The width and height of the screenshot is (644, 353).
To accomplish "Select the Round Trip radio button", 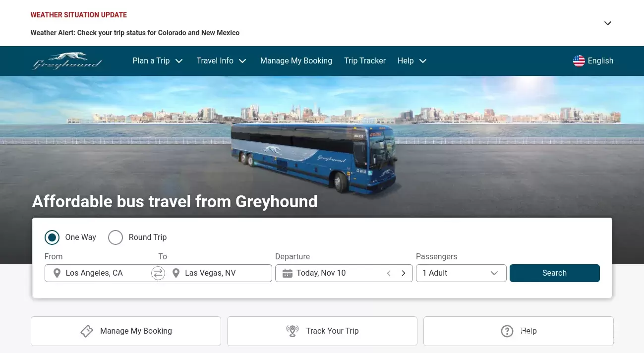I will tap(116, 237).
